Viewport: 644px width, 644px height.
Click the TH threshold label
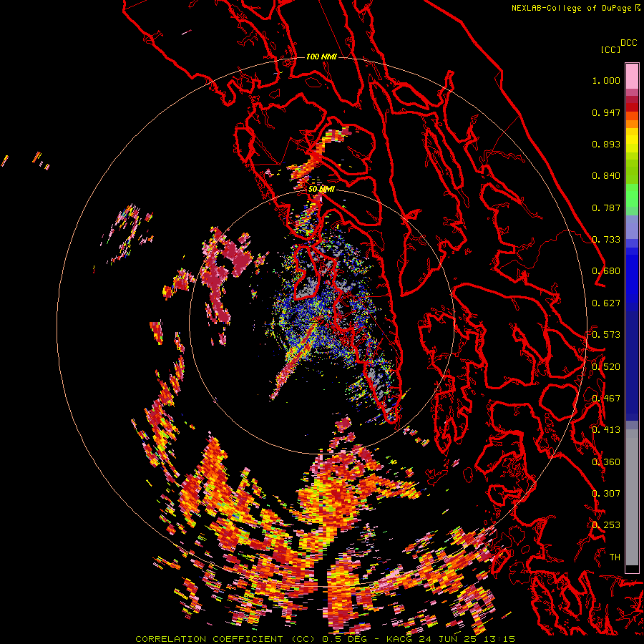tap(615, 557)
